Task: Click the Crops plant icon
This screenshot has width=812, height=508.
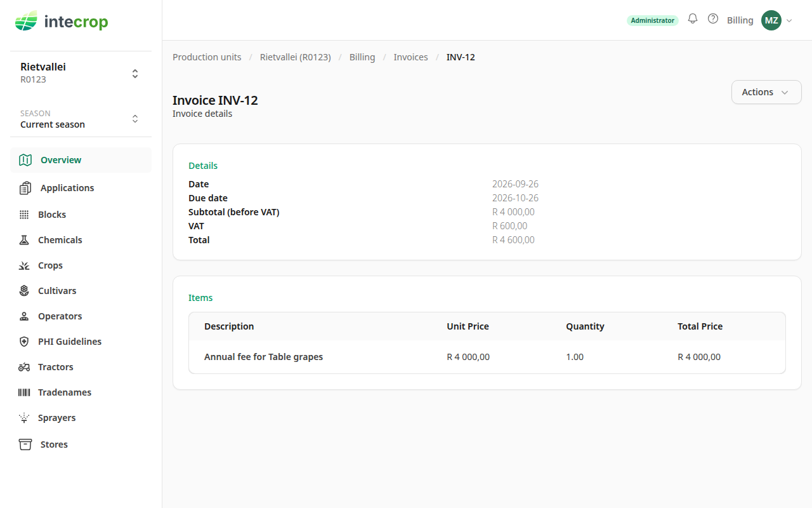Action: [24, 265]
